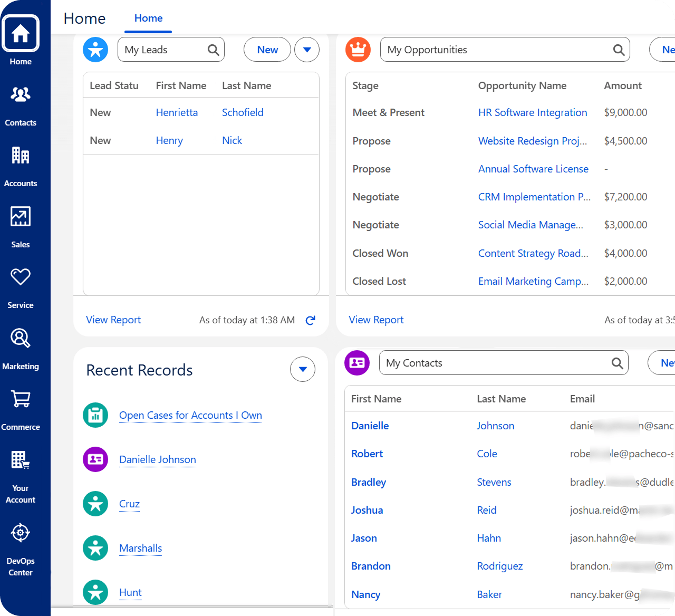Image resolution: width=675 pixels, height=616 pixels.
Task: Click search icon in My Leads
Action: click(214, 50)
